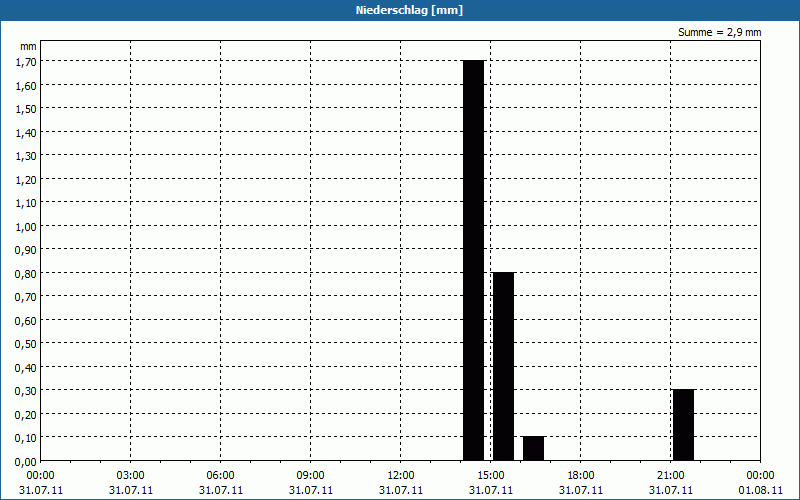The width and height of the screenshot is (800, 500).
Task: Click the 12:00 time axis label
Action: (x=401, y=475)
